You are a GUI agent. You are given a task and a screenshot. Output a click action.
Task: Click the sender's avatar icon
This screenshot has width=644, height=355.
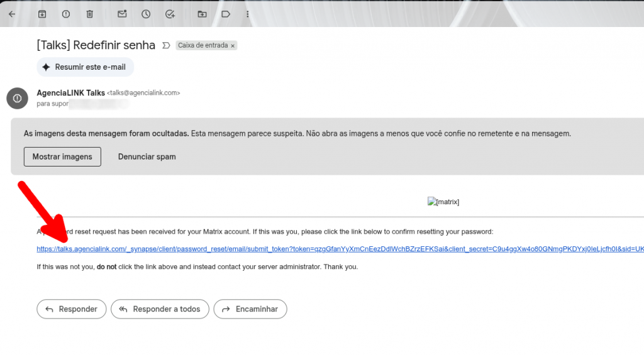[x=17, y=98]
